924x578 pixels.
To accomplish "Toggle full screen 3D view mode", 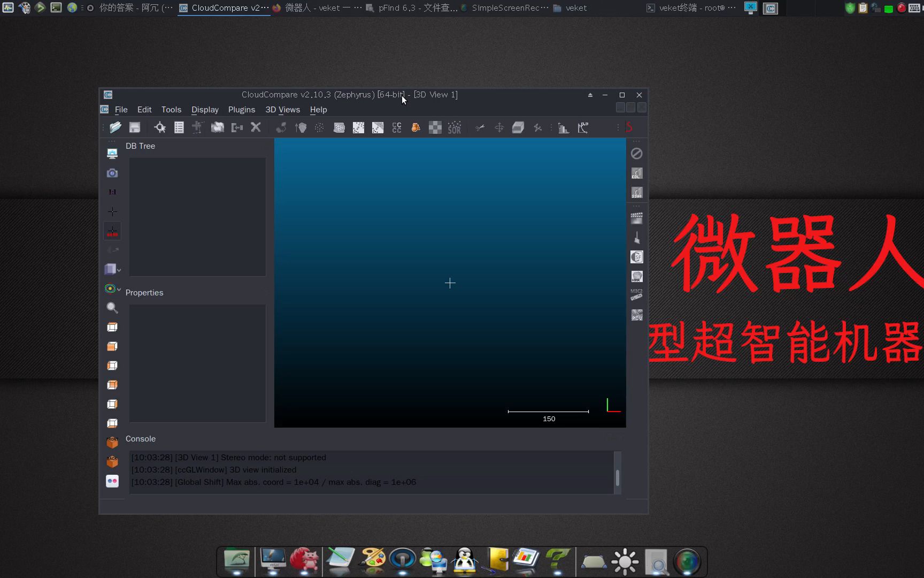I will (112, 154).
